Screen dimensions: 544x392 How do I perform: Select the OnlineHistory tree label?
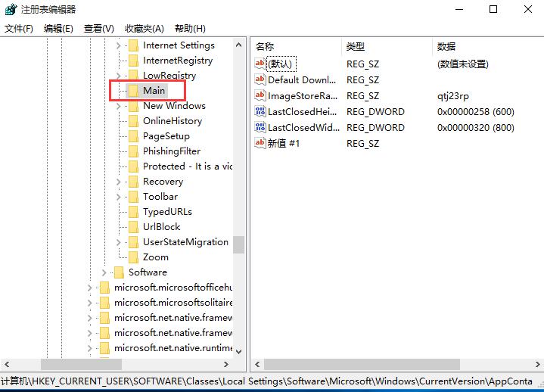pyautogui.click(x=173, y=121)
